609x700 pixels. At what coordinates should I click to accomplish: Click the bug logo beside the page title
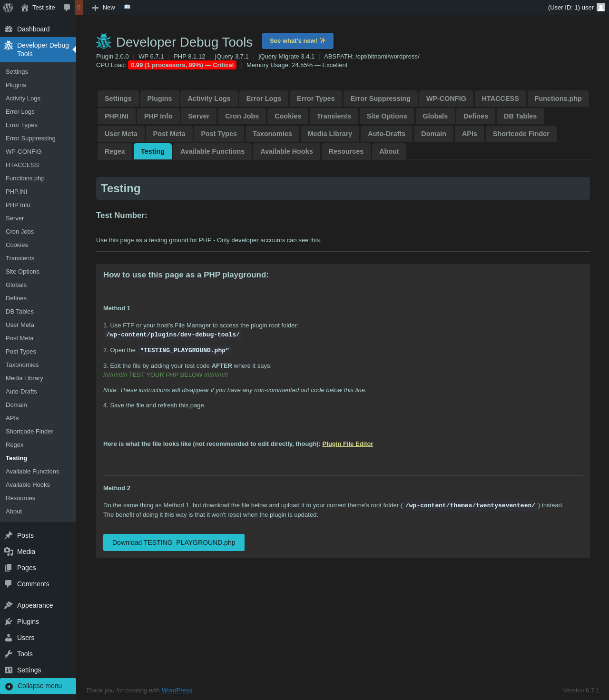(x=104, y=41)
